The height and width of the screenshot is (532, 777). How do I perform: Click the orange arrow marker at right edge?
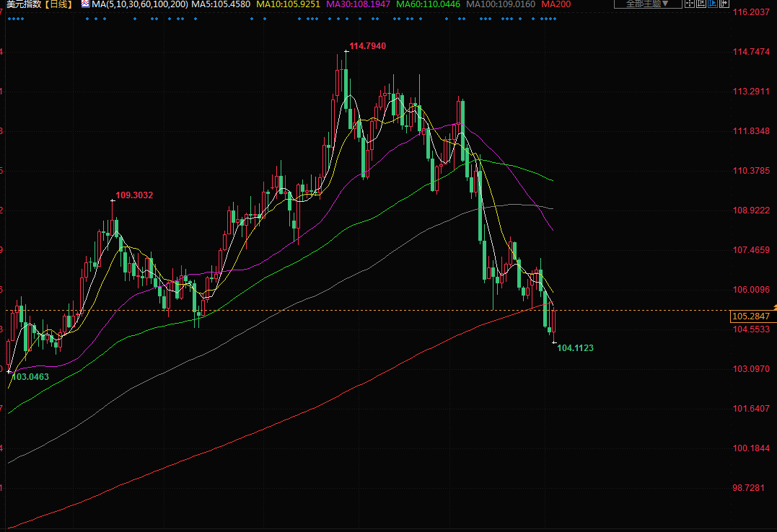[773, 309]
